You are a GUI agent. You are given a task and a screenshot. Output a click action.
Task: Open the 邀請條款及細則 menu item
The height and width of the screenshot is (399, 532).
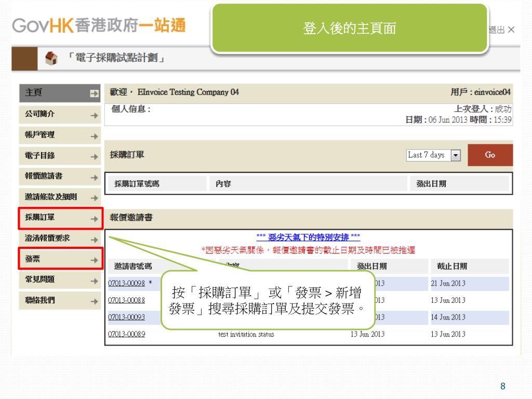point(60,197)
